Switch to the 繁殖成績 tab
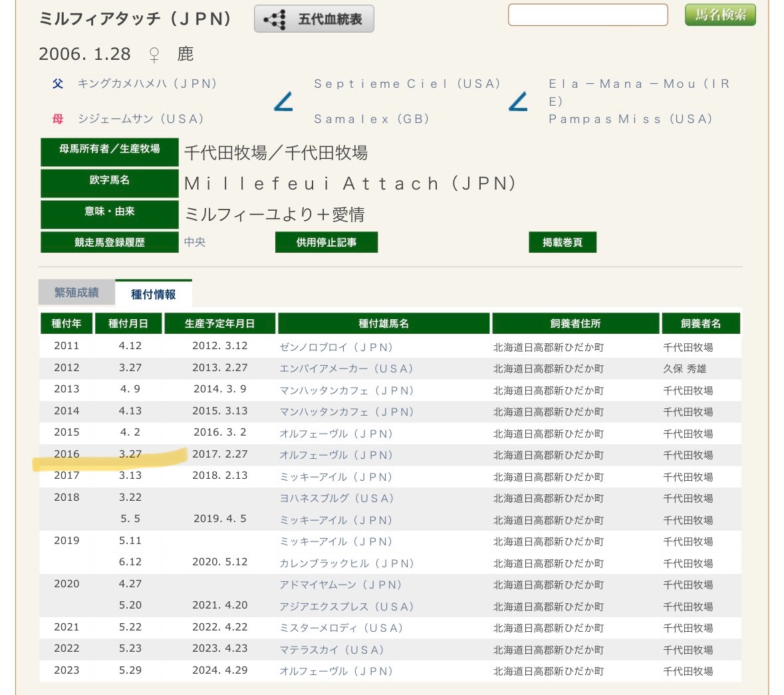The image size is (784, 695). (76, 293)
